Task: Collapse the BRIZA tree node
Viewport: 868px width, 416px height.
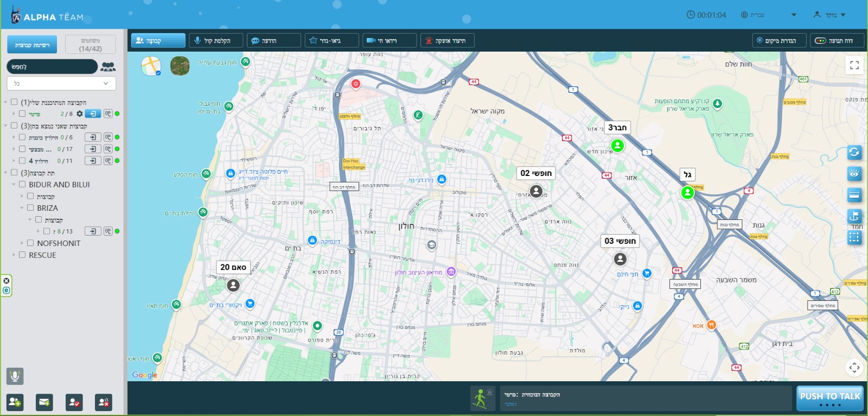Action: pyautogui.click(x=22, y=208)
